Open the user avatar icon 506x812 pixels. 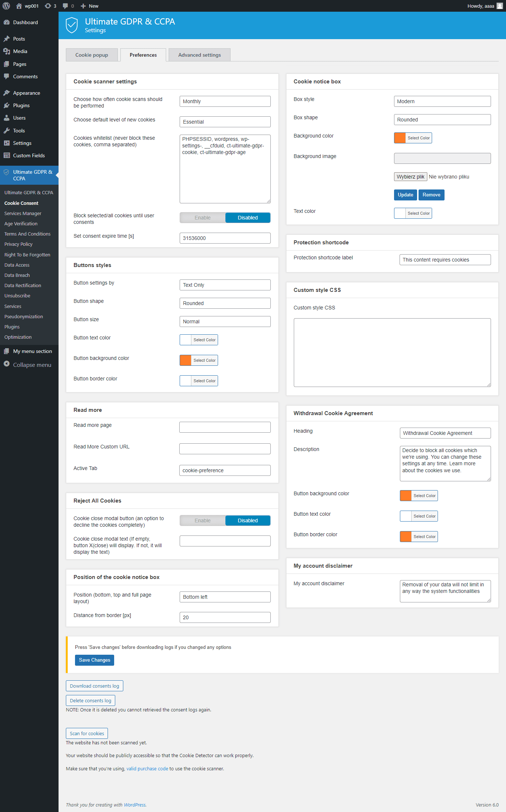coord(500,6)
